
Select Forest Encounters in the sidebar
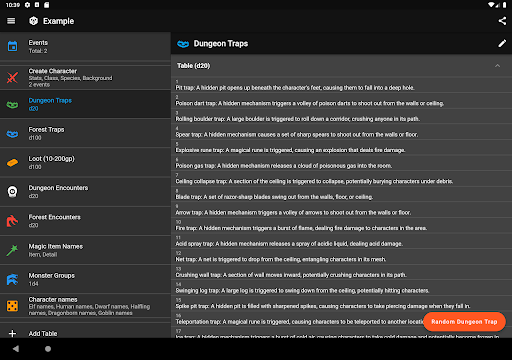(85, 221)
